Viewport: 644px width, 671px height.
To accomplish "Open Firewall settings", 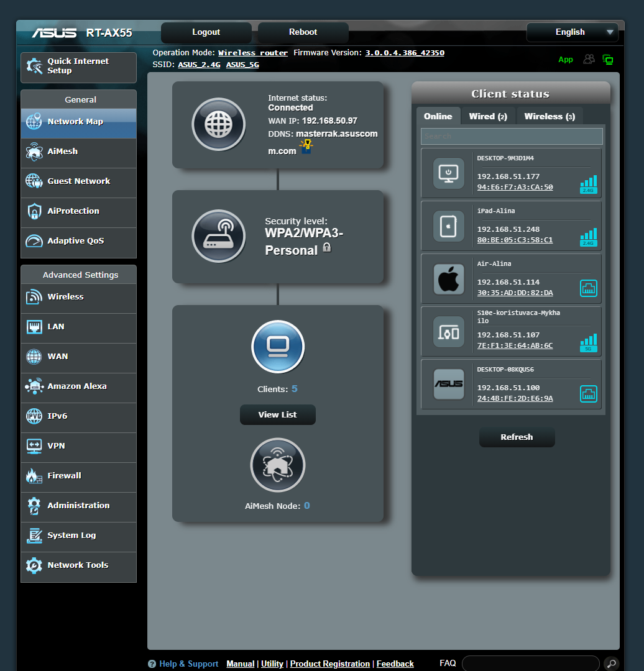I will (78, 477).
